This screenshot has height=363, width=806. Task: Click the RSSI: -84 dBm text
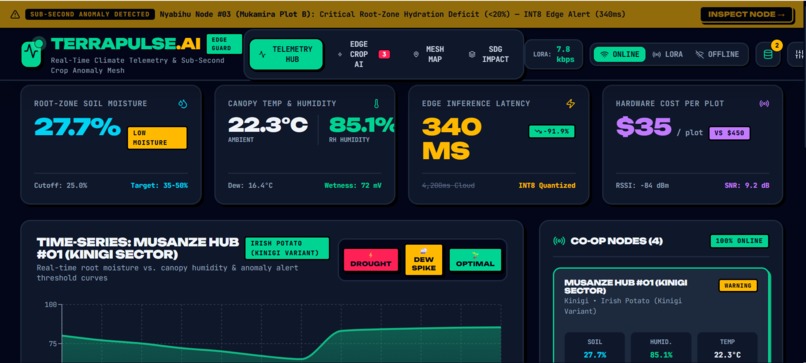click(643, 186)
